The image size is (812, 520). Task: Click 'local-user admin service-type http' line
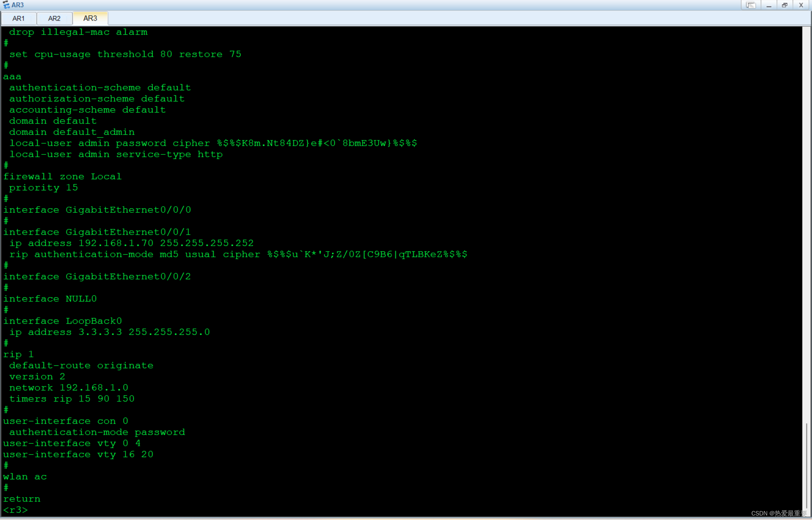tap(116, 154)
